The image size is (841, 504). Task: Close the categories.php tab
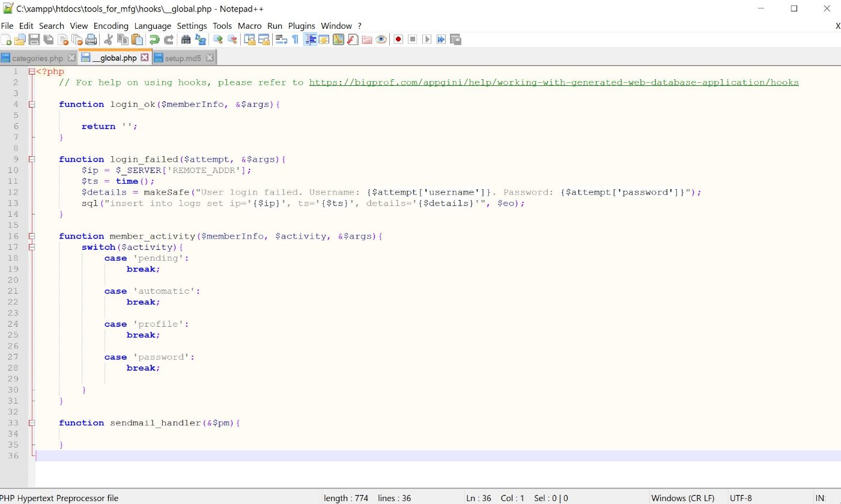click(x=71, y=58)
